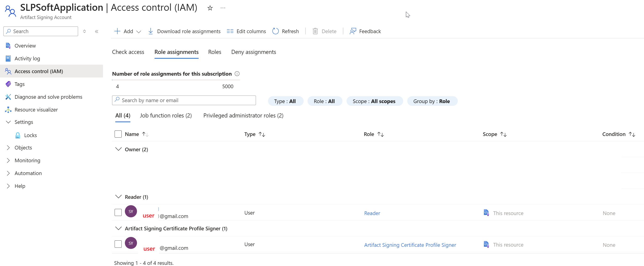Select the Role assignments tab
The image size is (644, 266).
176,52
